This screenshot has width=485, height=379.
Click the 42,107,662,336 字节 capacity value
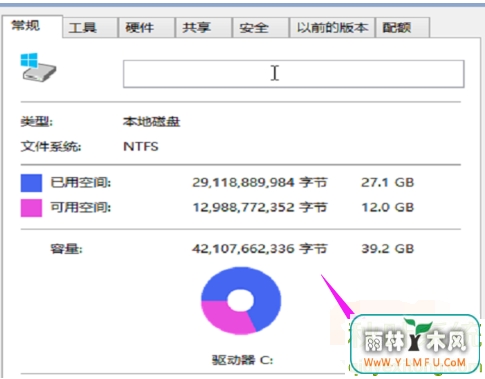(260, 249)
